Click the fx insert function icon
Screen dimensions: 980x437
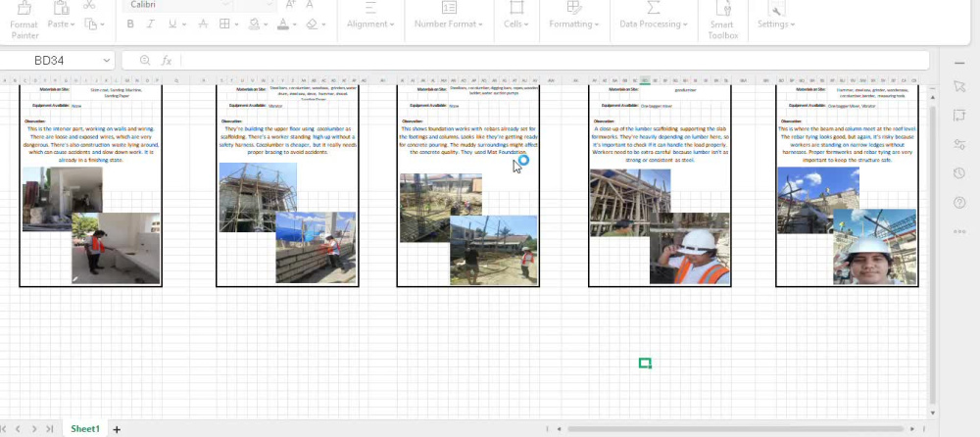(167, 61)
